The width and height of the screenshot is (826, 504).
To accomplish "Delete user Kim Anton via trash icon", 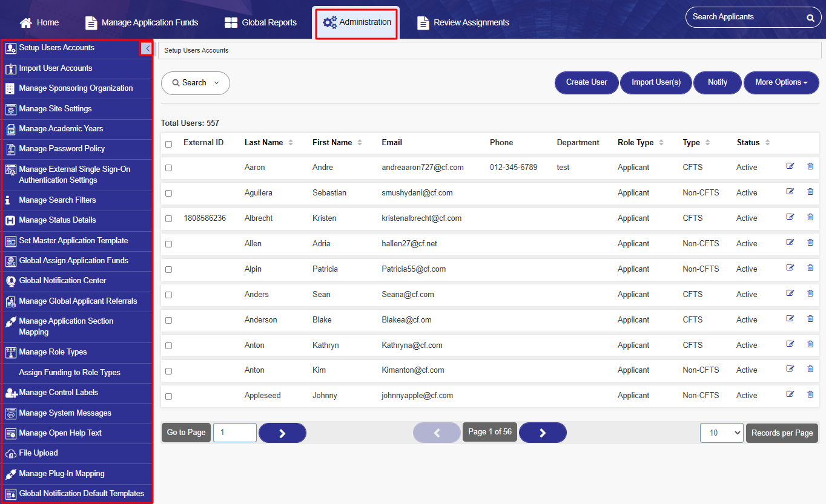I will (810, 369).
